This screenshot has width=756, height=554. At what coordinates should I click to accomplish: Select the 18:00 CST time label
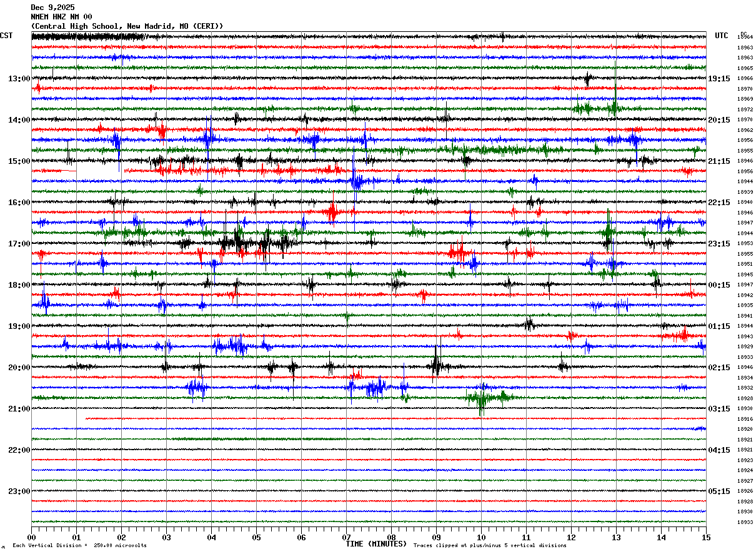pos(19,285)
